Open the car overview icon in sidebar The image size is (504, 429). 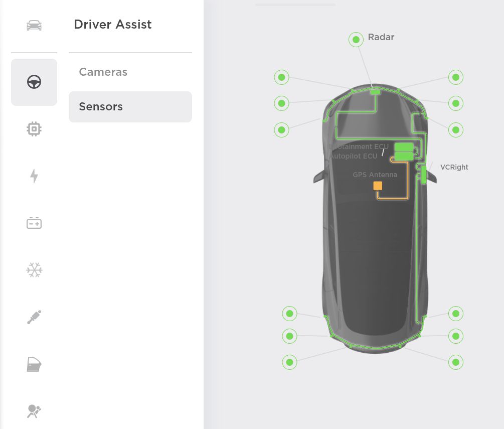tap(34, 25)
